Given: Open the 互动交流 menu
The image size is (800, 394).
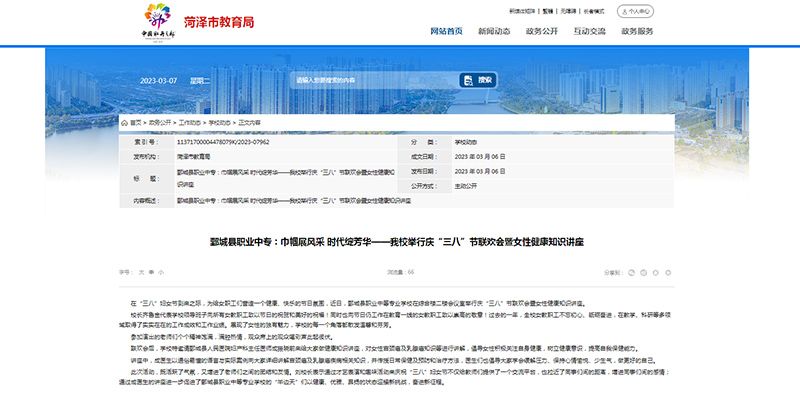Looking at the screenshot, I should click(589, 31).
